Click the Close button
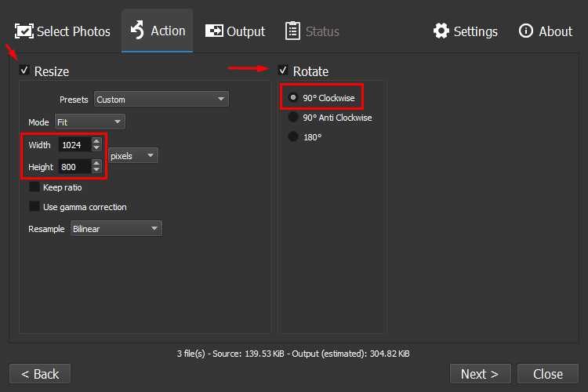588x392 pixels. (x=548, y=374)
